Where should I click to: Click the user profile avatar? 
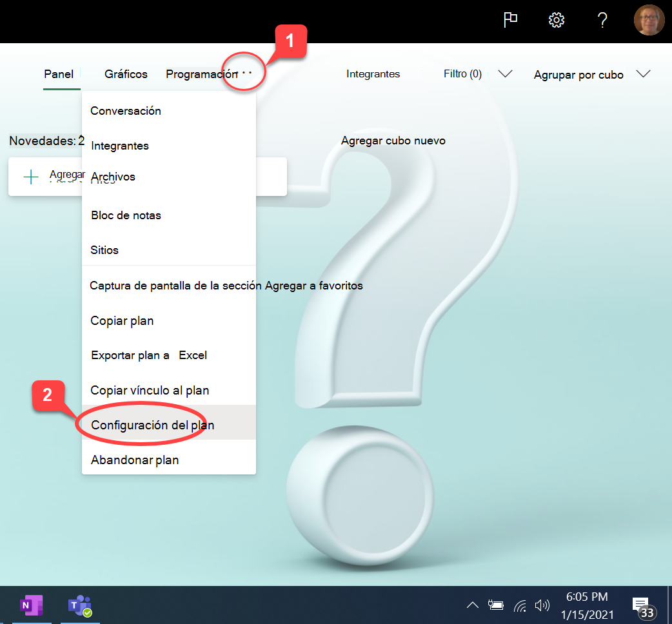(649, 20)
